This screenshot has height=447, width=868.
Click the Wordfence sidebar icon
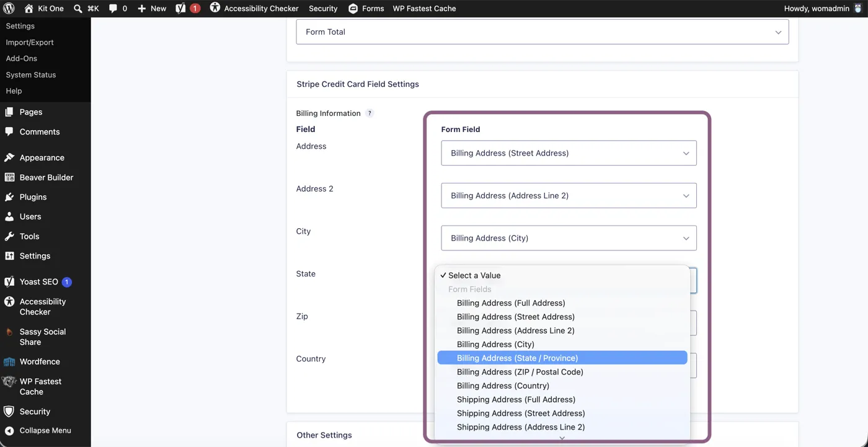tap(9, 361)
